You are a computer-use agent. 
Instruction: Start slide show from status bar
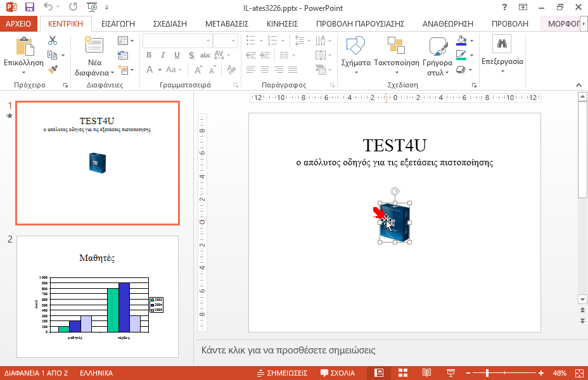pos(451,373)
